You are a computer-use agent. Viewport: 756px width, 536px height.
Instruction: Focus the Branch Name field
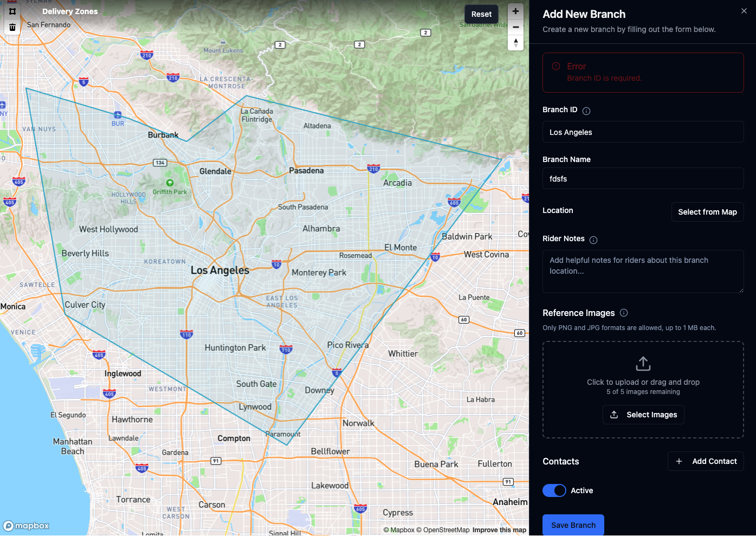coord(643,179)
